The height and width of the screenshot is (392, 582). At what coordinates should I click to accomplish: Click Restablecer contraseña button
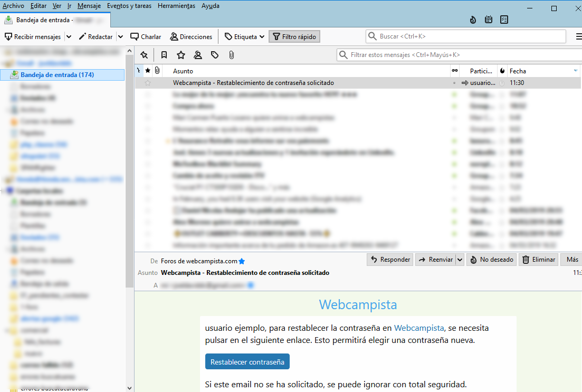point(247,361)
